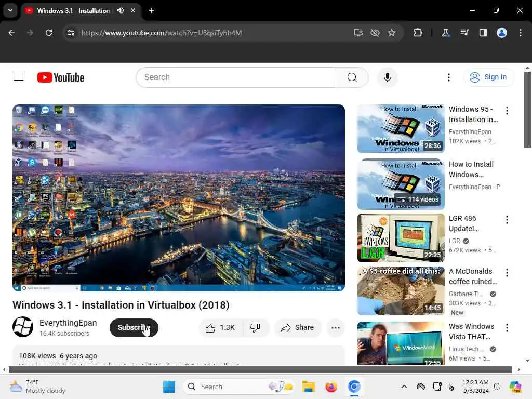Mute the tab via speaker icon
The height and width of the screenshot is (399, 532).
click(x=121, y=10)
